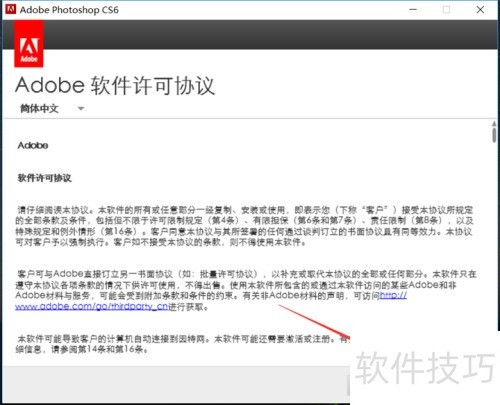The image size is (500, 405).
Task: Click the paragraph beginning '请仔细阅读本协议'
Action: (x=244, y=226)
